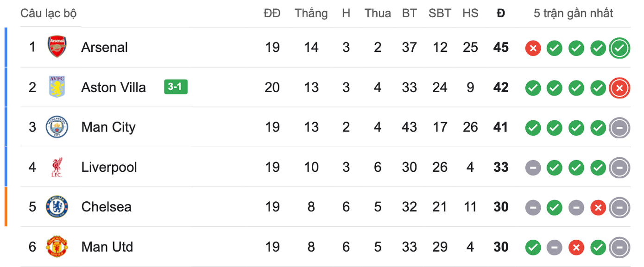Select the Liverpool team name

click(109, 167)
